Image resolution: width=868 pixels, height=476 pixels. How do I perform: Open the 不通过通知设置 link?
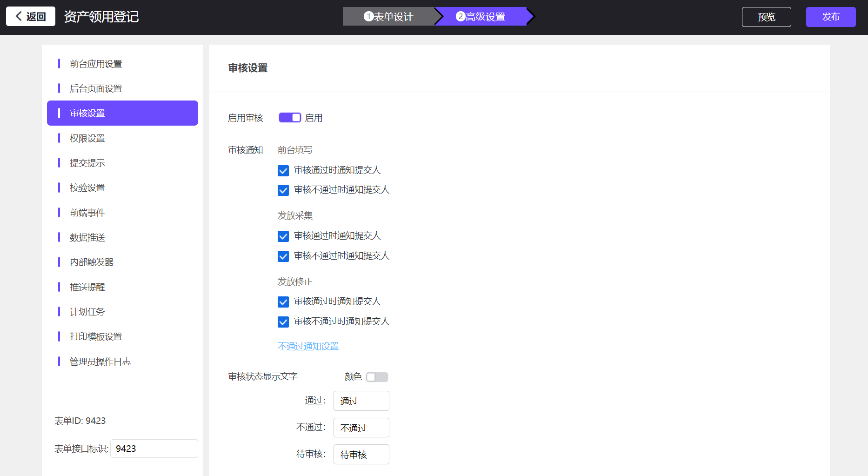[x=308, y=346]
